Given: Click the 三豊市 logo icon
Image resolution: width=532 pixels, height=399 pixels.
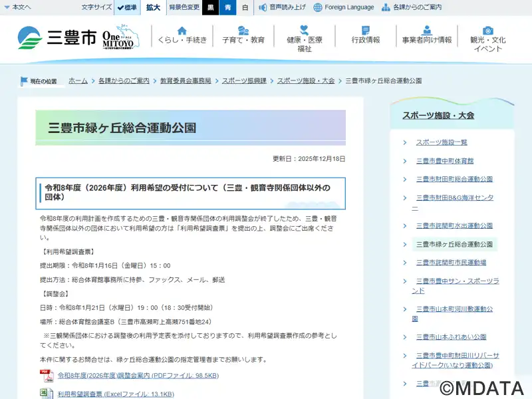Looking at the screenshot, I should click(29, 37).
